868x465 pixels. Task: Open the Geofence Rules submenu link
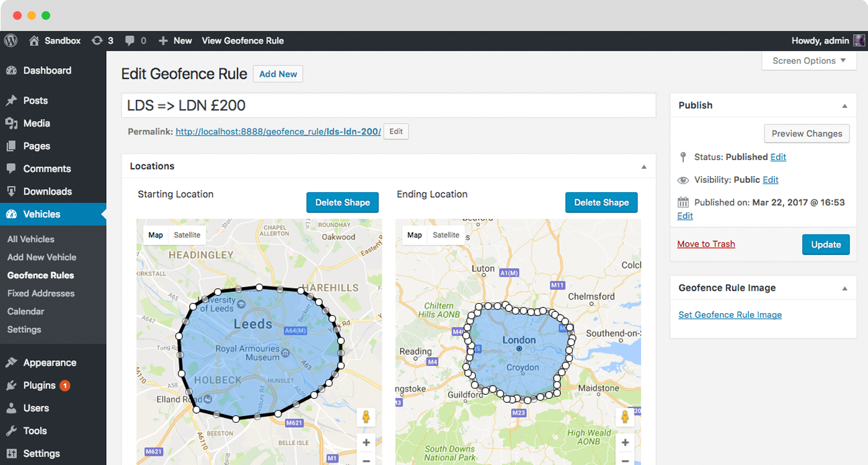(41, 275)
